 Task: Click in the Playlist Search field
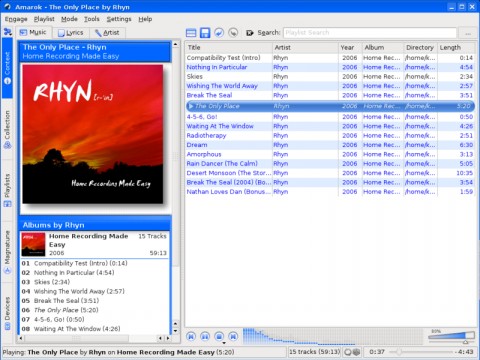[370, 33]
